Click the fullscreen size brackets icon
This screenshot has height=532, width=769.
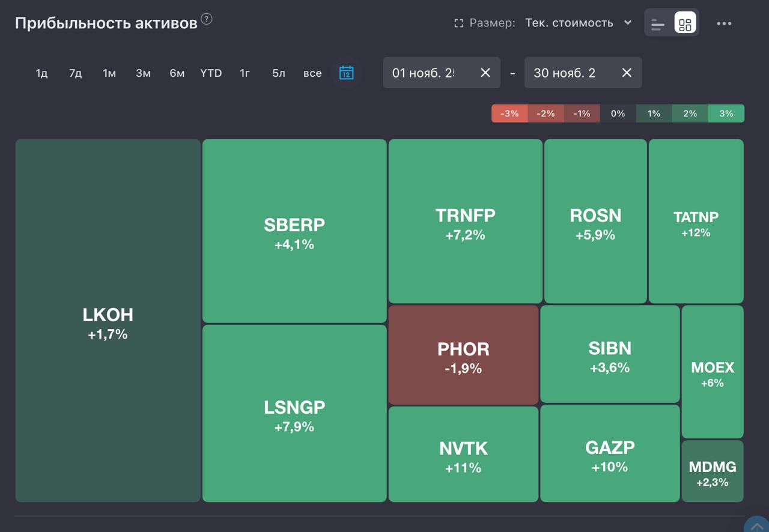coord(459,23)
